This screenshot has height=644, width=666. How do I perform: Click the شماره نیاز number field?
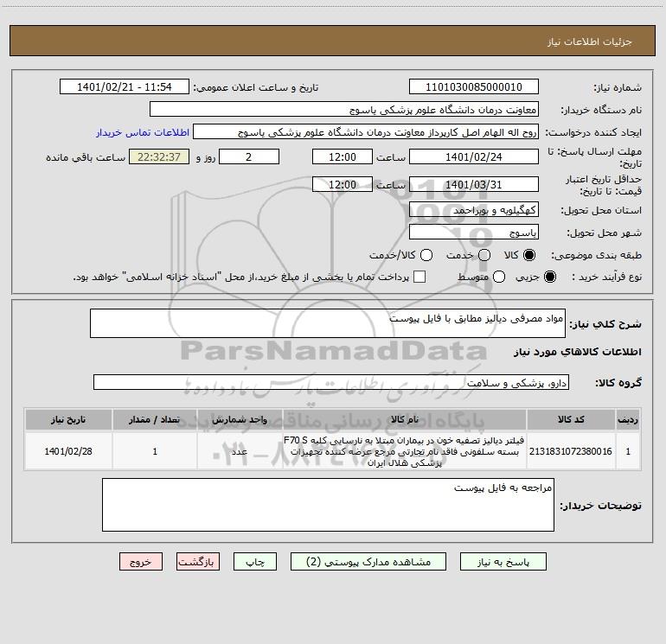coord(474,86)
